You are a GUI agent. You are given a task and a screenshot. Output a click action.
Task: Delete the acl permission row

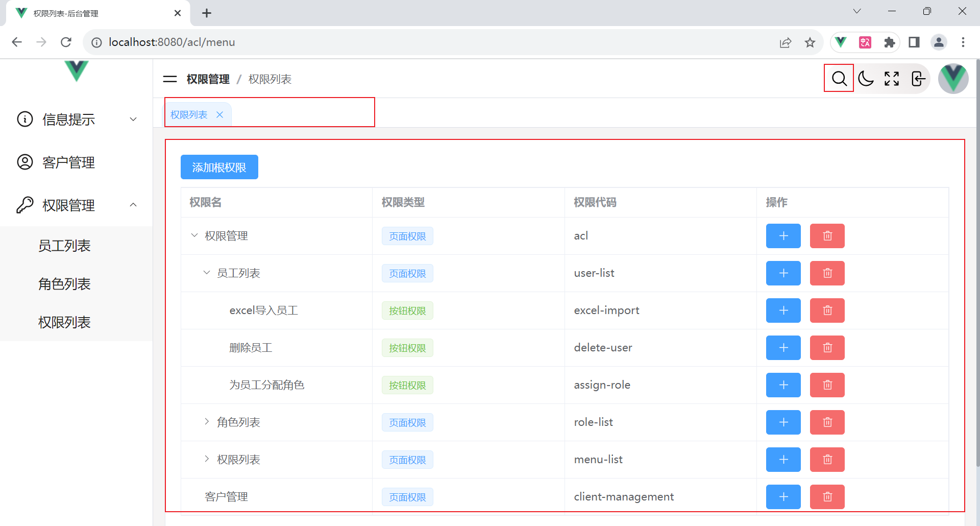click(827, 236)
